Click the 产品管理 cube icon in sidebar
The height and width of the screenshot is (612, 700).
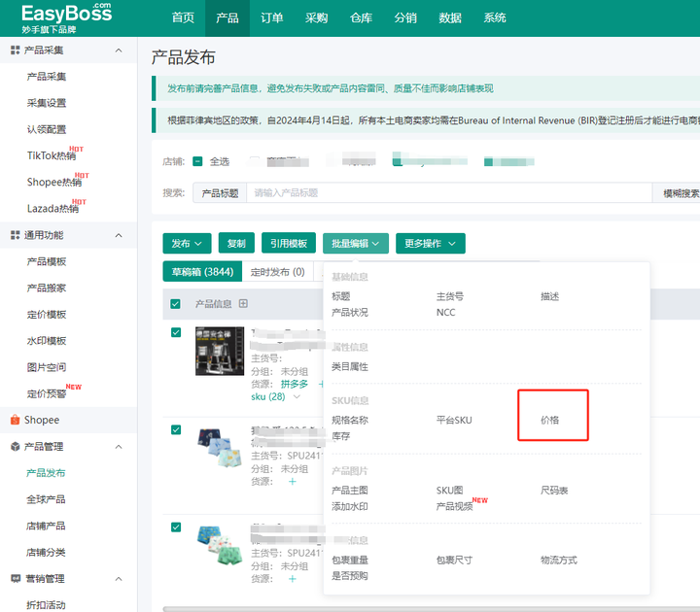point(15,447)
